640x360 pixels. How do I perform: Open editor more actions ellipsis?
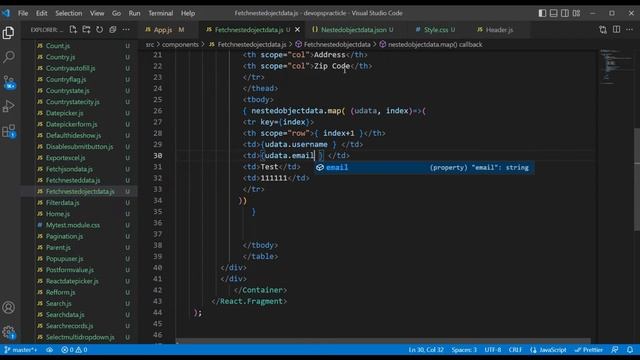(629, 30)
